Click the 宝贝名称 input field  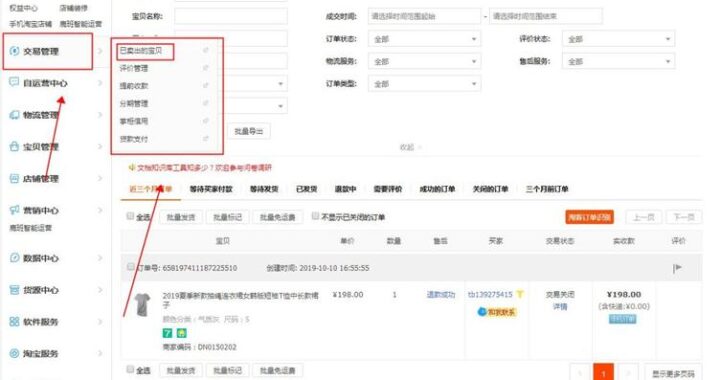(x=231, y=17)
